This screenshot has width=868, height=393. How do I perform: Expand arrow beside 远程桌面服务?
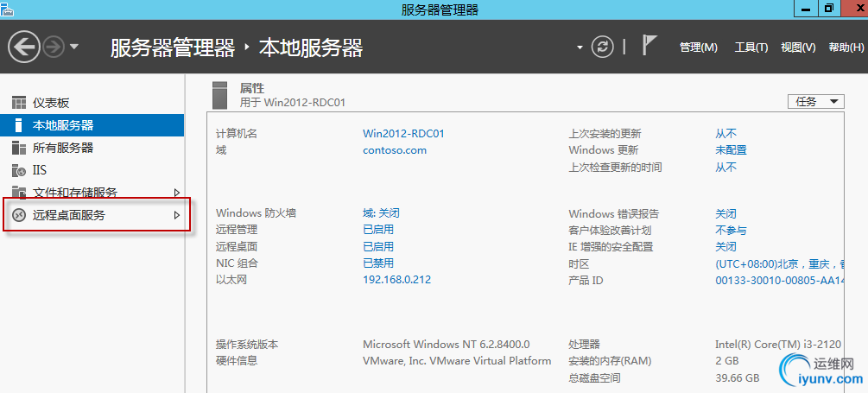point(177,215)
